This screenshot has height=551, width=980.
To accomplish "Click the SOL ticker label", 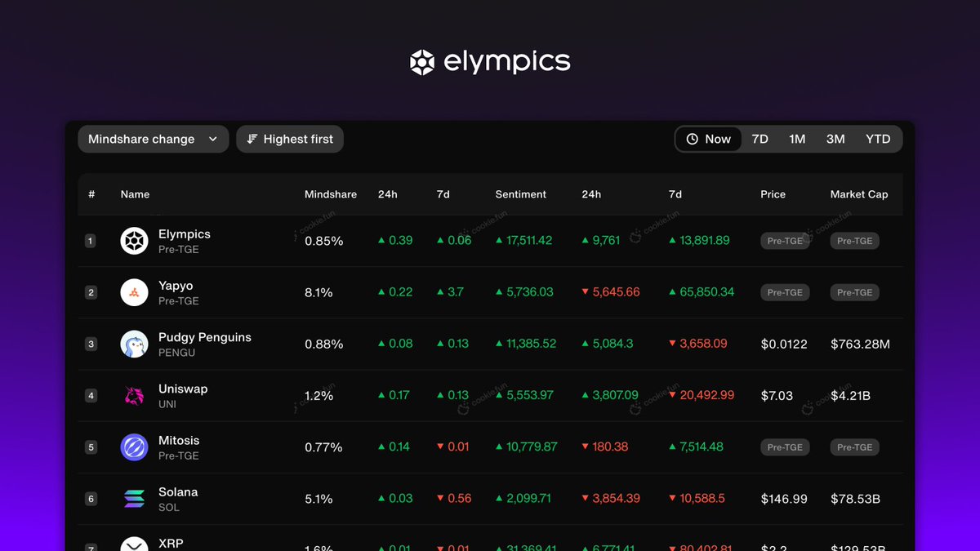I will coord(169,507).
